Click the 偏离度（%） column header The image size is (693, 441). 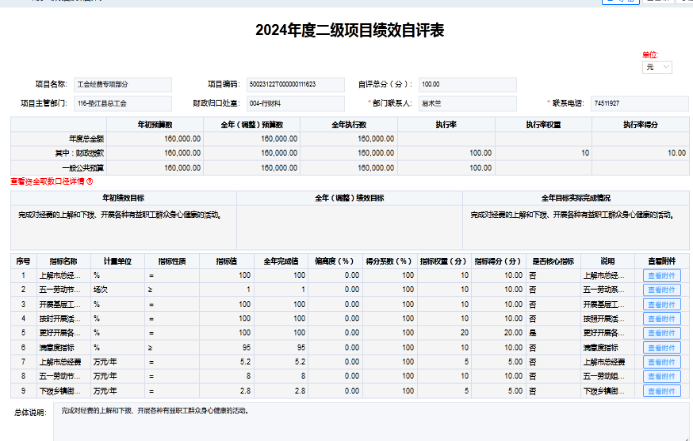[335, 262]
